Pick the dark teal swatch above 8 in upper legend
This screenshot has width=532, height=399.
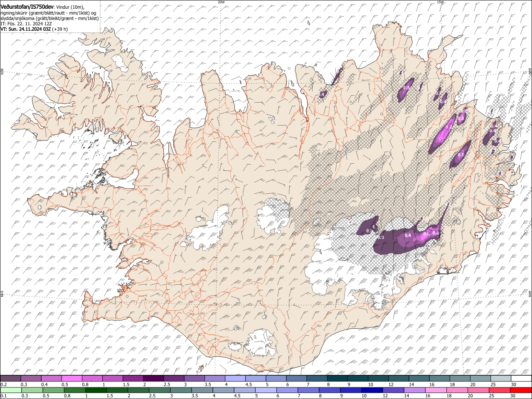coord(337,379)
